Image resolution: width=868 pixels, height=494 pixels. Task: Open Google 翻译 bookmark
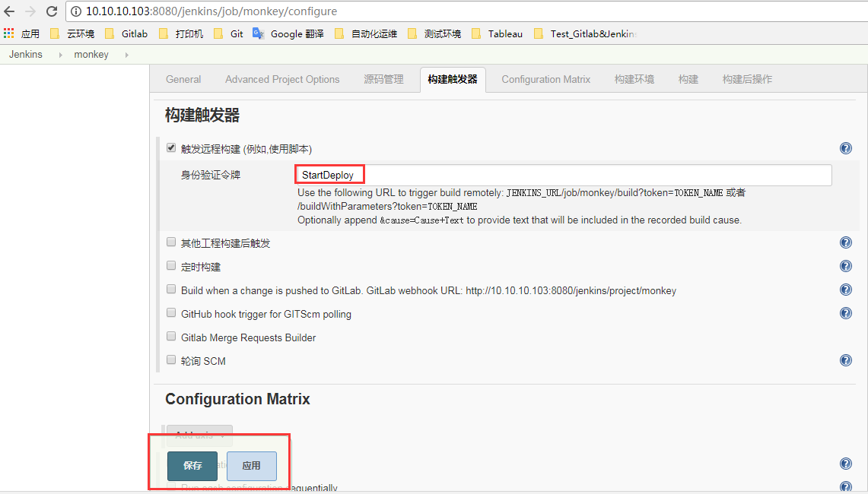point(288,33)
